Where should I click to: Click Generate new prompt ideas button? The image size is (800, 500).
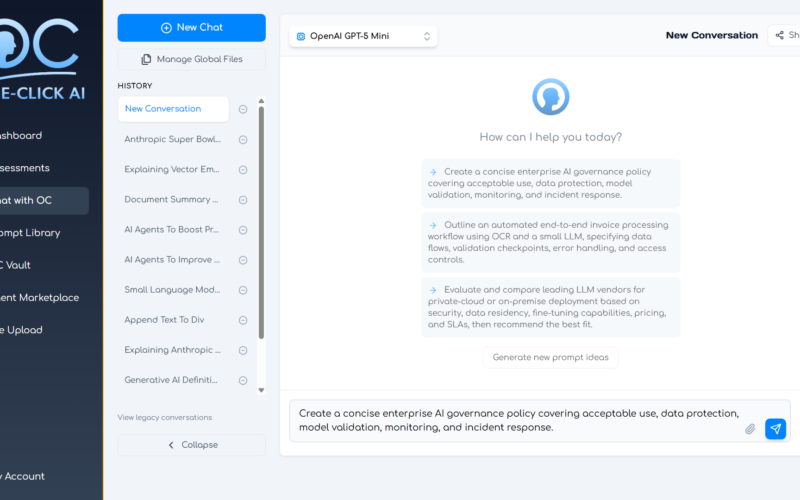pyautogui.click(x=550, y=357)
